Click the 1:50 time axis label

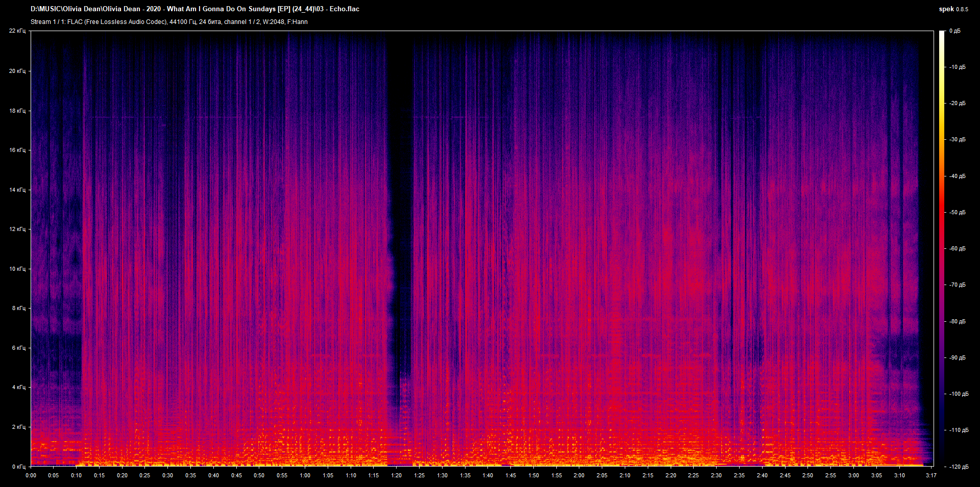[x=534, y=476]
